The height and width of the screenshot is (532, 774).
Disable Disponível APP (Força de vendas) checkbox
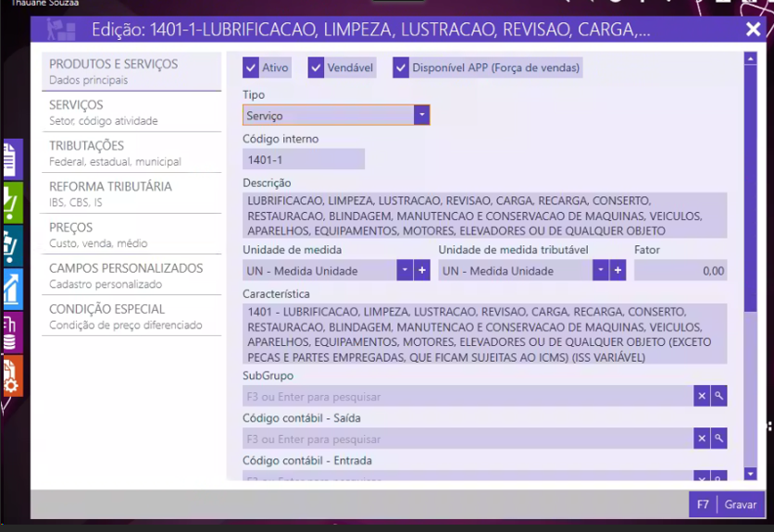tap(401, 68)
